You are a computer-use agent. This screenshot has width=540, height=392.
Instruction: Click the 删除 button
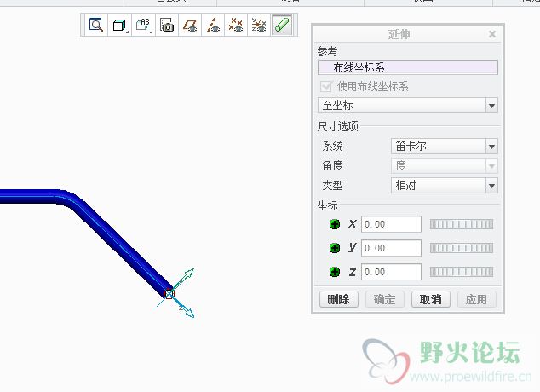pos(338,299)
